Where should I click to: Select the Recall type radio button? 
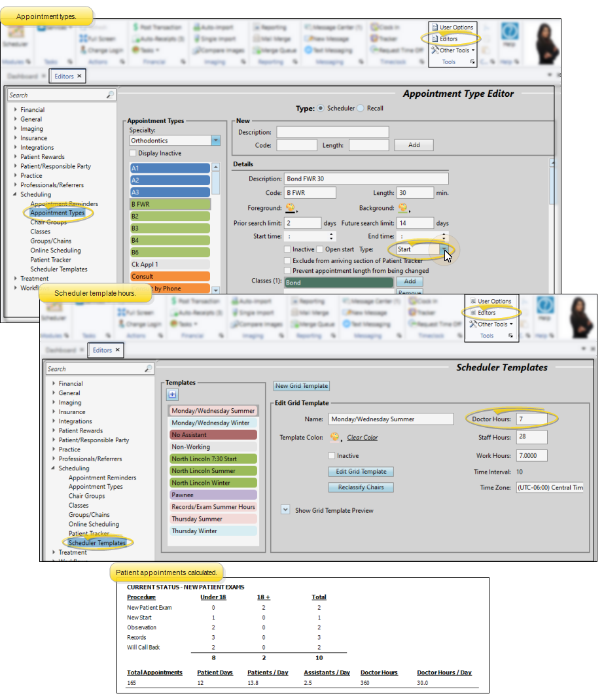pyautogui.click(x=360, y=109)
